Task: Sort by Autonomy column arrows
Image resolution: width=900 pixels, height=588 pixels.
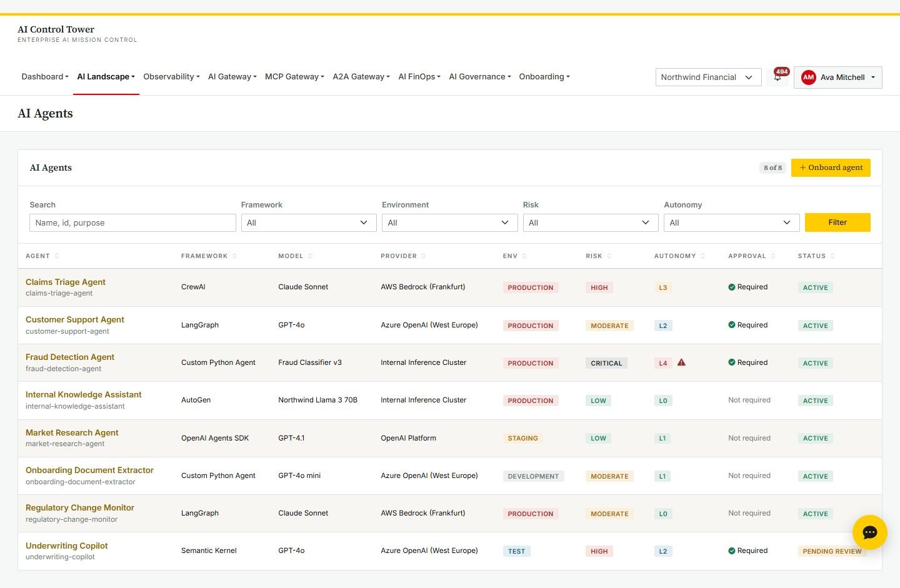Action: [x=702, y=256]
